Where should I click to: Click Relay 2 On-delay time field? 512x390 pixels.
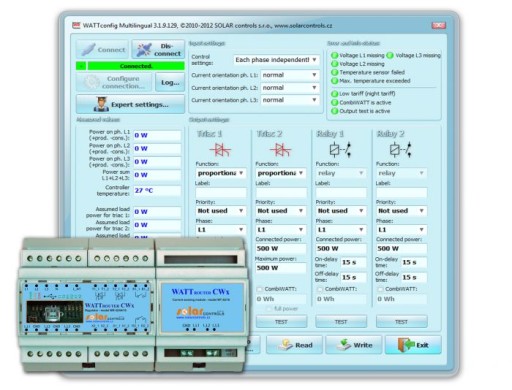pos(414,262)
